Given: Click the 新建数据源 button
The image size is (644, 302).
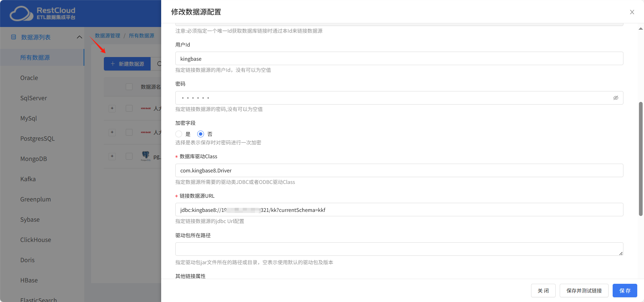Looking at the screenshot, I should click(x=127, y=64).
